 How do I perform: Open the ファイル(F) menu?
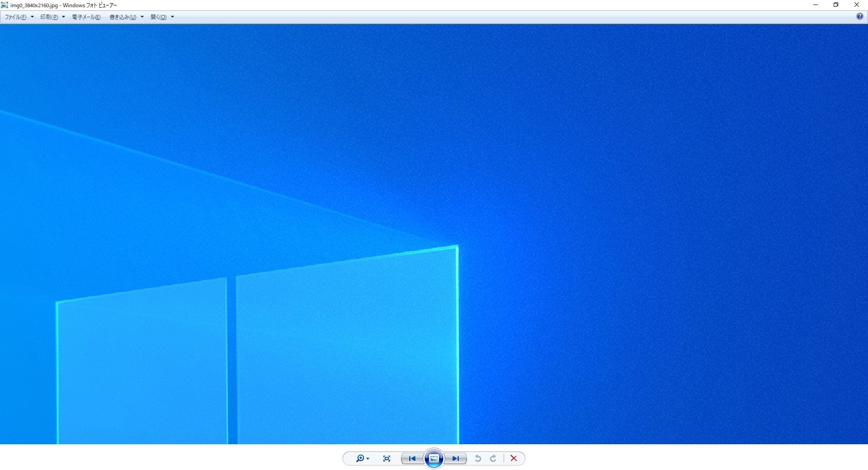pos(15,17)
